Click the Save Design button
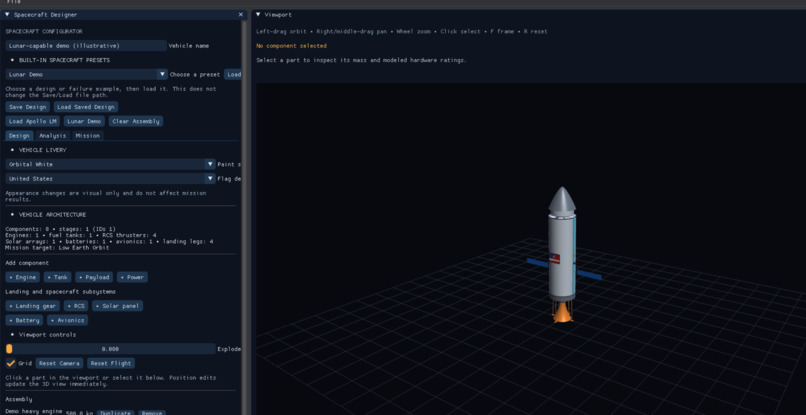Viewport: 806px width, 415px height. 28,107
